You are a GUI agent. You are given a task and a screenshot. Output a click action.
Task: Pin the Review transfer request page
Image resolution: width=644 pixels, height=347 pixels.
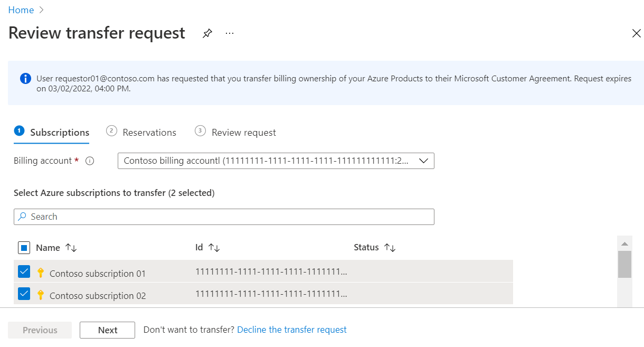point(207,33)
